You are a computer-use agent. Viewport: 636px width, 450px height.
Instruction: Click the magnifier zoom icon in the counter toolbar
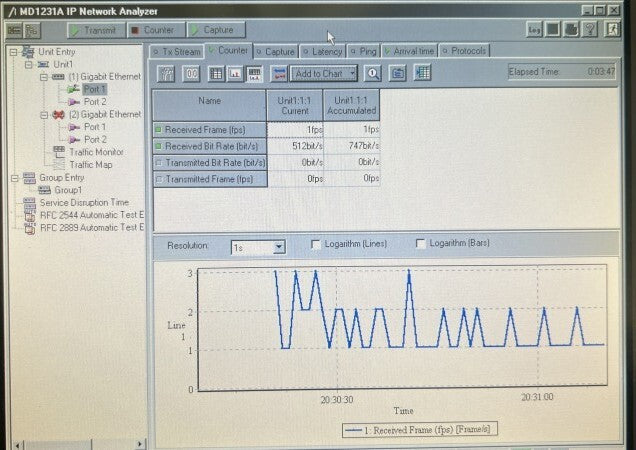point(372,73)
